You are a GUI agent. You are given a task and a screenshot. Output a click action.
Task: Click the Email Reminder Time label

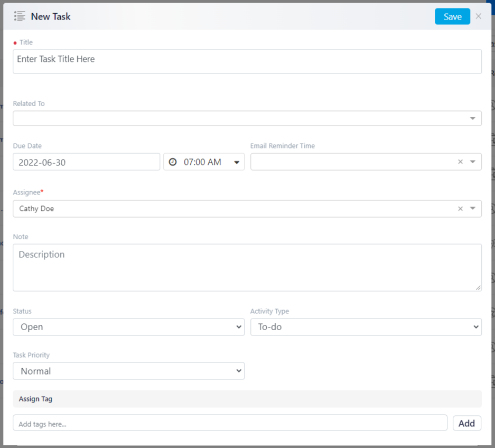(x=283, y=146)
